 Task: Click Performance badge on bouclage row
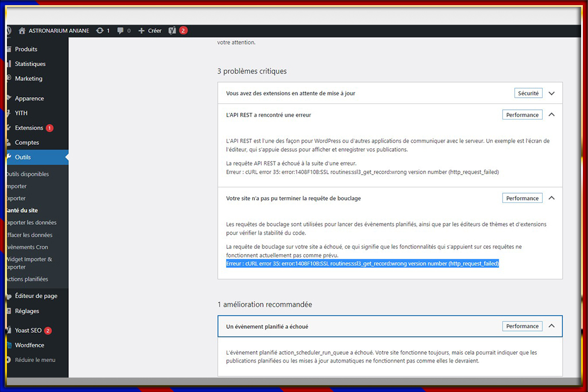(522, 198)
